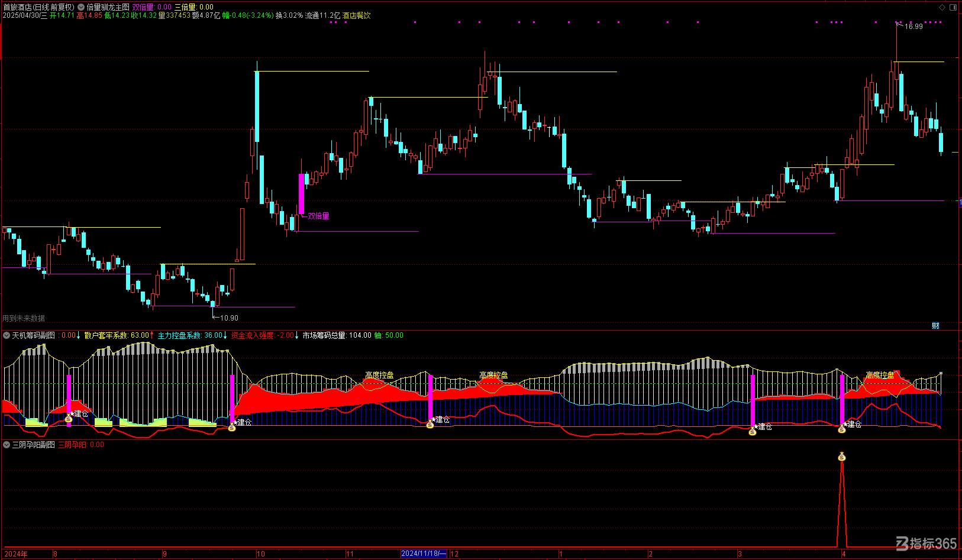Expand the 天机筹码副图 indicator menu arrow

pos(7,335)
